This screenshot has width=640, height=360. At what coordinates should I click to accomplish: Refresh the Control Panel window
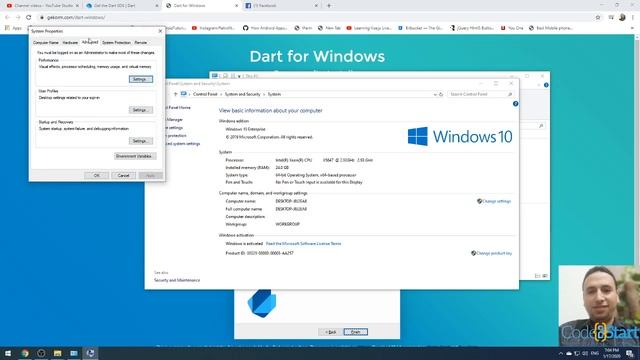[441, 94]
